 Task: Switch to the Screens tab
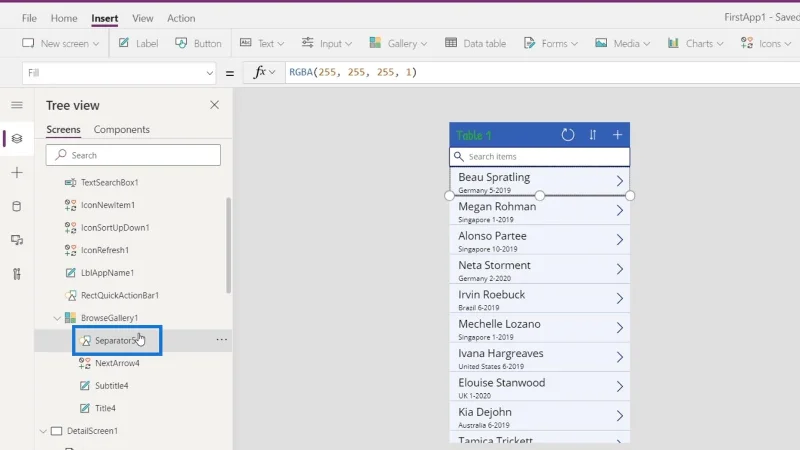[x=63, y=130]
